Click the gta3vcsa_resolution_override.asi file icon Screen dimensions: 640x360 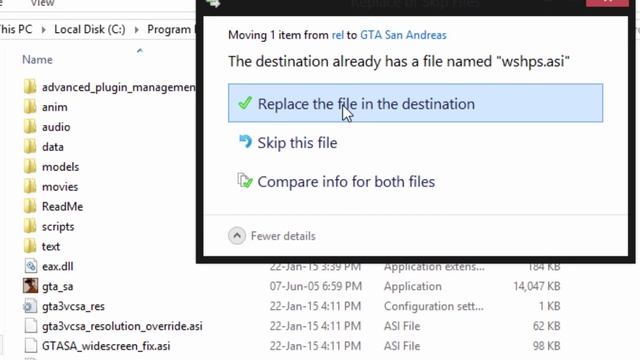tap(30, 326)
